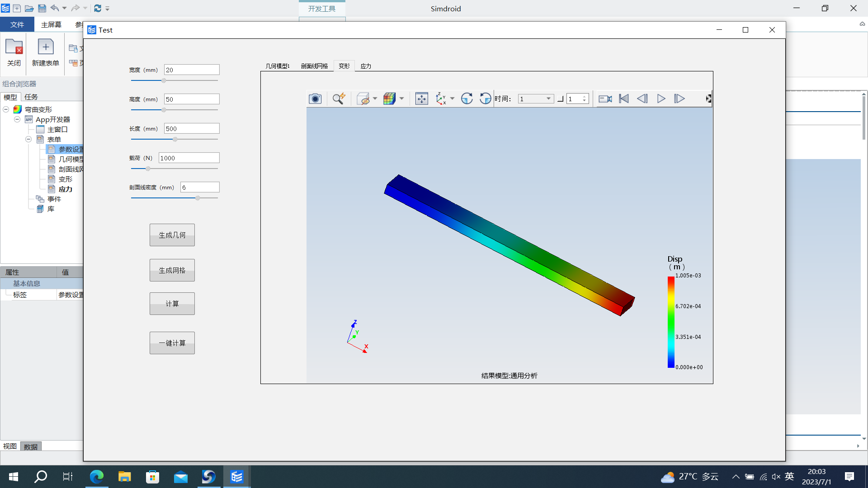Click the 一键计算 button
Image resolution: width=868 pixels, height=488 pixels.
[x=172, y=343]
